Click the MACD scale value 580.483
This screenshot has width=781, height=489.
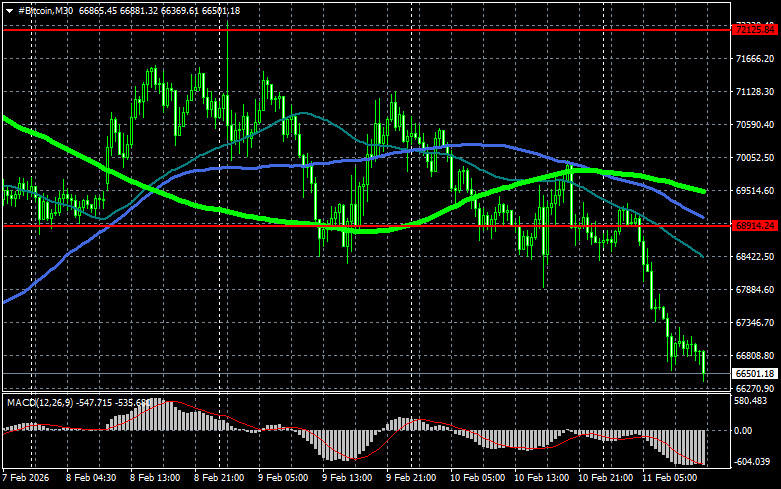[x=751, y=401]
